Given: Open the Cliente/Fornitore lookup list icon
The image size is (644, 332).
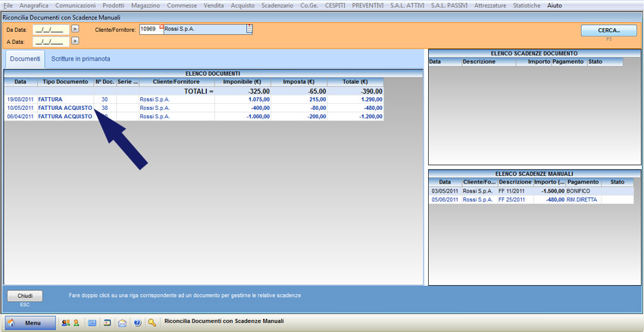Looking at the screenshot, I should tap(249, 30).
